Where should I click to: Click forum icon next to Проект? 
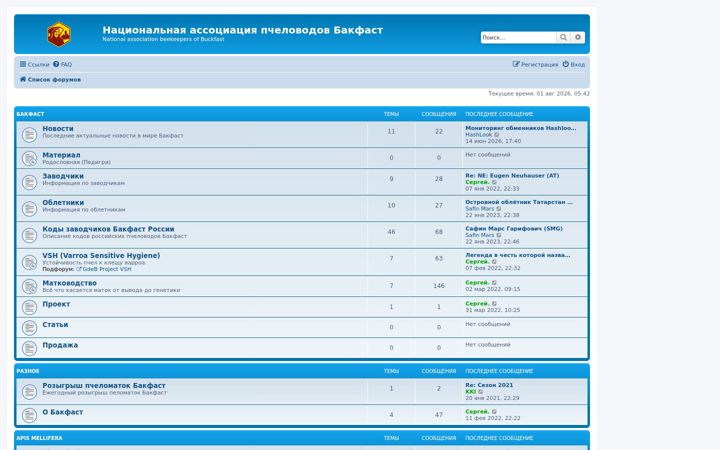(29, 307)
